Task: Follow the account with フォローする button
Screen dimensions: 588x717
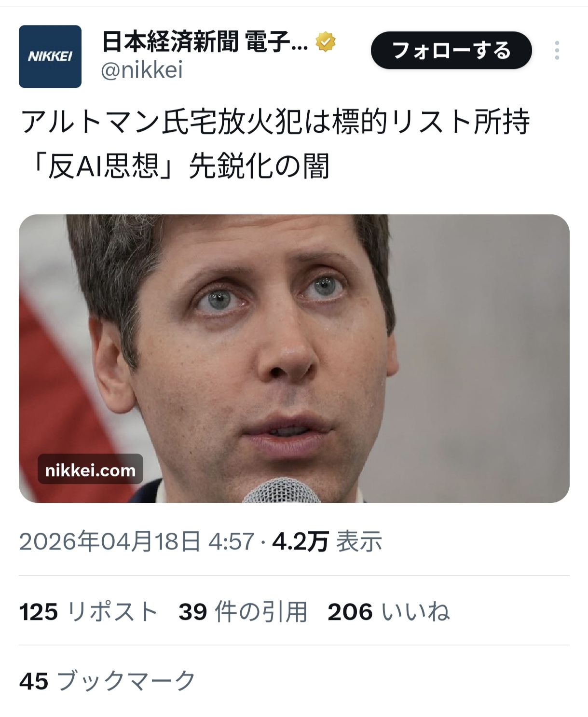Action: coord(451,50)
